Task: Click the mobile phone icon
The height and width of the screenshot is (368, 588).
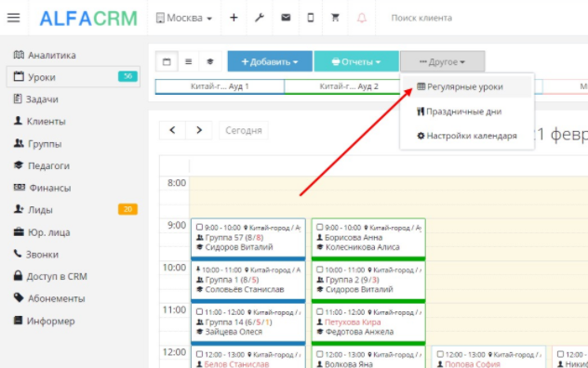Action: pyautogui.click(x=311, y=18)
